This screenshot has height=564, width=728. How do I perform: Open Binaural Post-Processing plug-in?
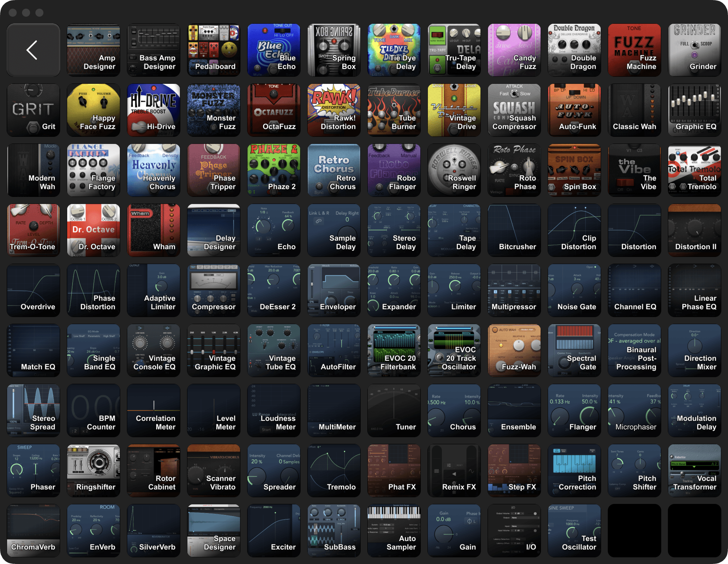click(634, 350)
